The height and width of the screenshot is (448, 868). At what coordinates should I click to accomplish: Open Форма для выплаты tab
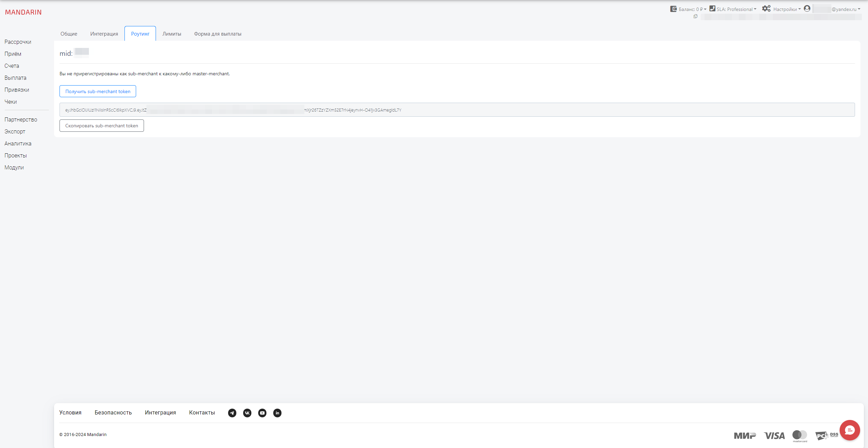(x=218, y=34)
